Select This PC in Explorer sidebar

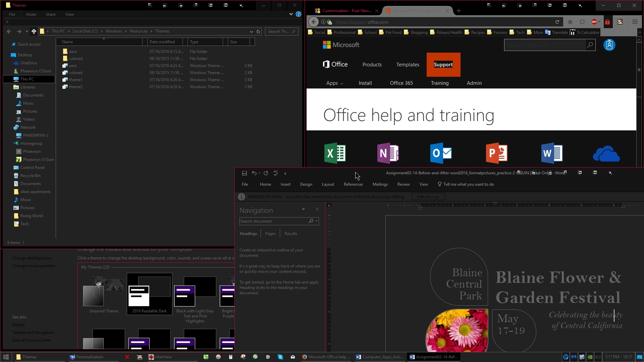pos(29,79)
